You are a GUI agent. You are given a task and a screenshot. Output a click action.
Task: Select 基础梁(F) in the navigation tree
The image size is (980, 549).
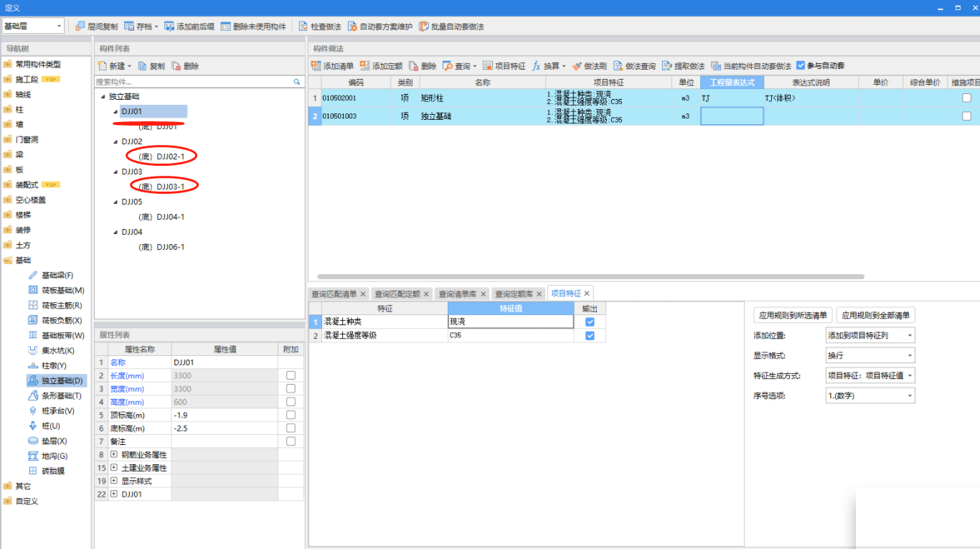coord(57,276)
